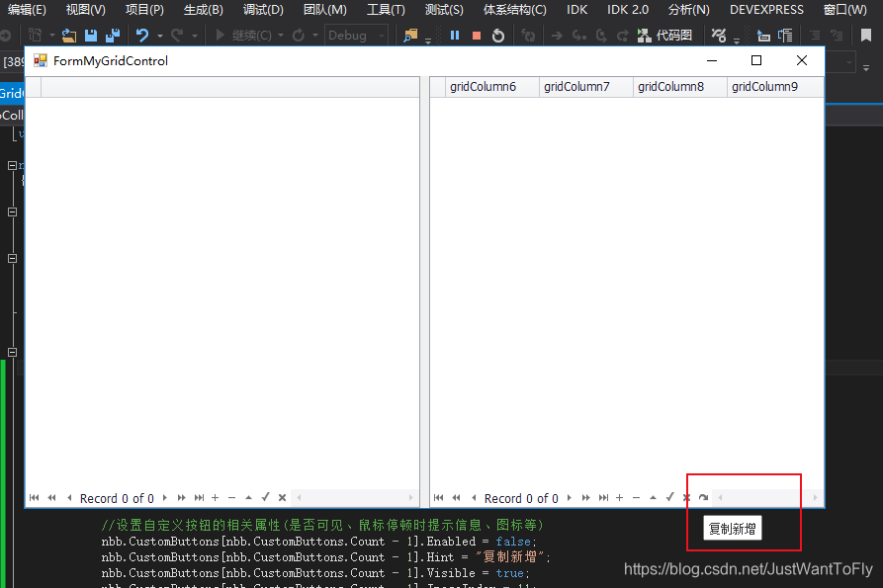Sort by the gridColumn8 header
The width and height of the screenshot is (883, 588).
(x=679, y=87)
